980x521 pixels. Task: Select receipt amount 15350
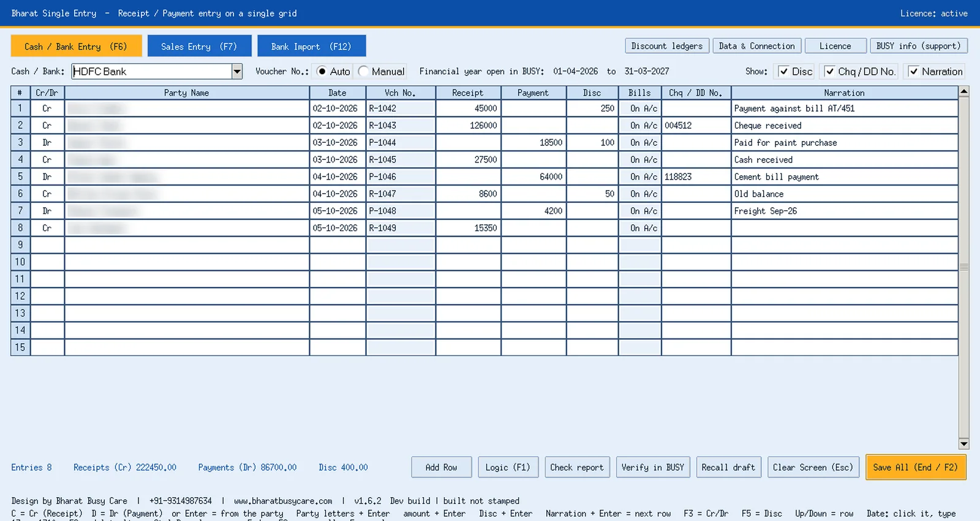[469, 229]
